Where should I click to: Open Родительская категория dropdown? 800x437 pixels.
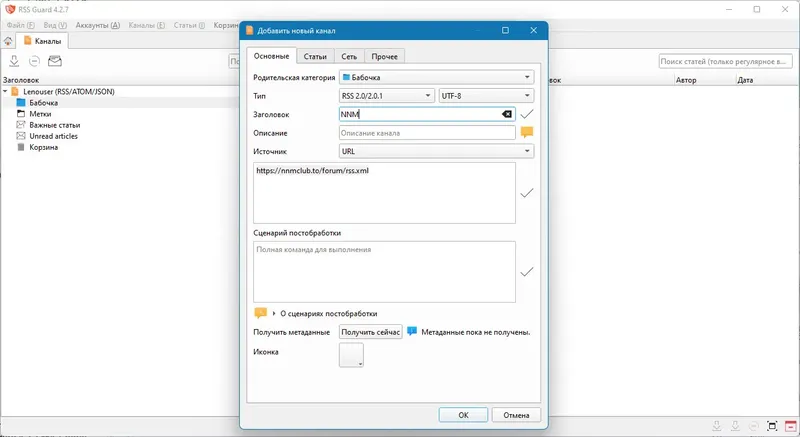click(436, 77)
